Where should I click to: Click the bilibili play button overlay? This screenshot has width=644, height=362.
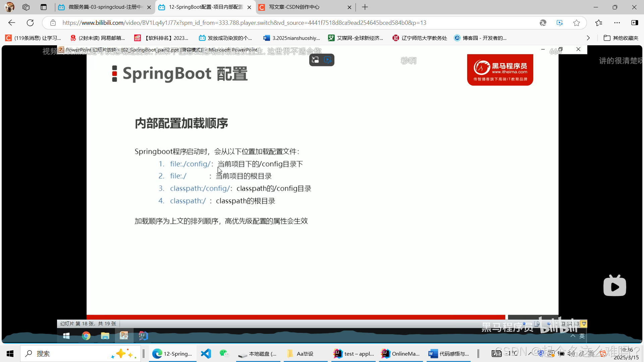(615, 286)
